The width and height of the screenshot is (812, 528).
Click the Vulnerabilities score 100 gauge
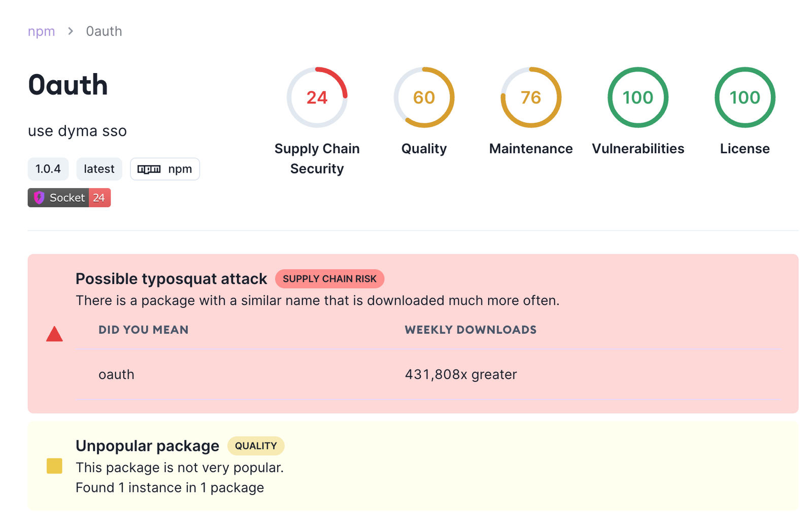tap(638, 97)
